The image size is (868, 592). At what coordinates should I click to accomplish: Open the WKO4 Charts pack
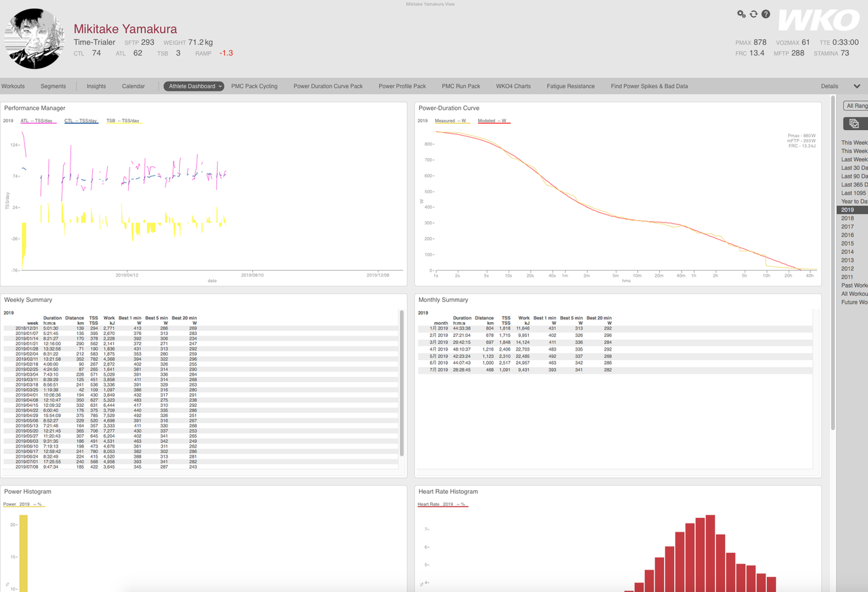pos(513,86)
